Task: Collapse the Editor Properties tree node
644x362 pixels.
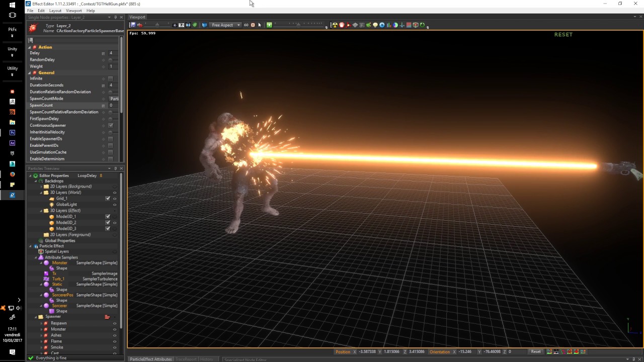Action: coord(31,176)
